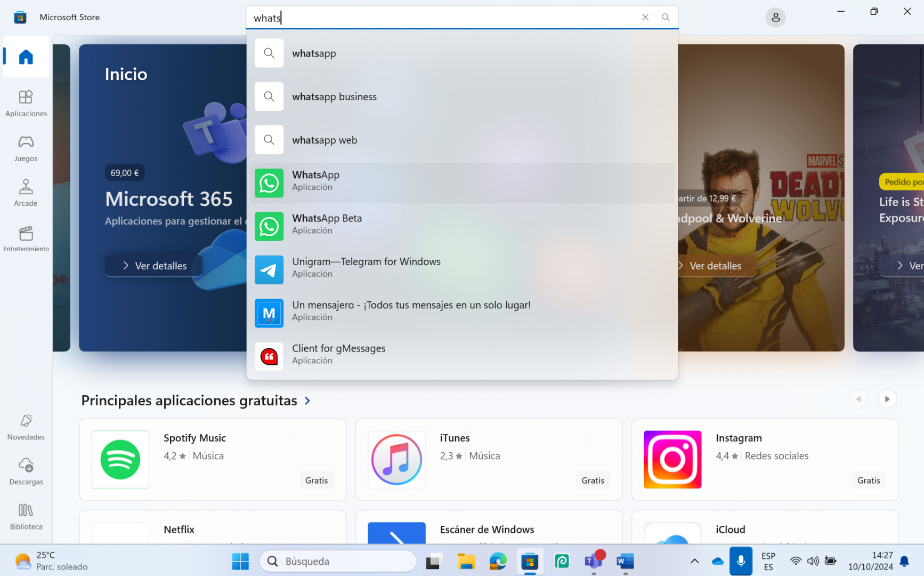Click Ver detalles for Microsoft 365
Viewport: 924px width, 576px height.
click(155, 266)
